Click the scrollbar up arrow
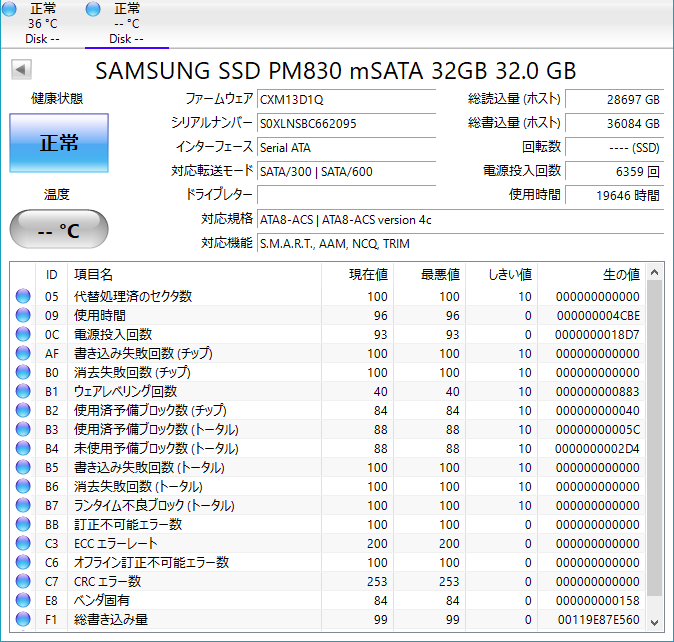The image size is (674, 642). point(654,272)
